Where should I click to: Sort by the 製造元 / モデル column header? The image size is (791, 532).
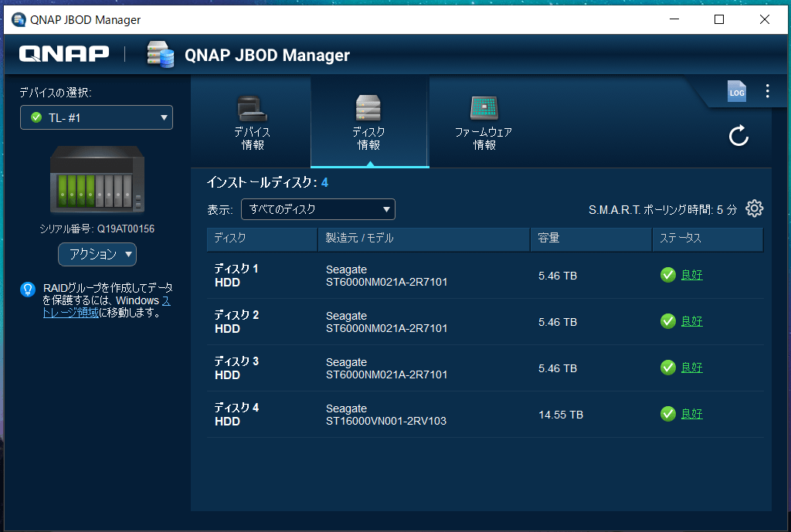pyautogui.click(x=424, y=239)
